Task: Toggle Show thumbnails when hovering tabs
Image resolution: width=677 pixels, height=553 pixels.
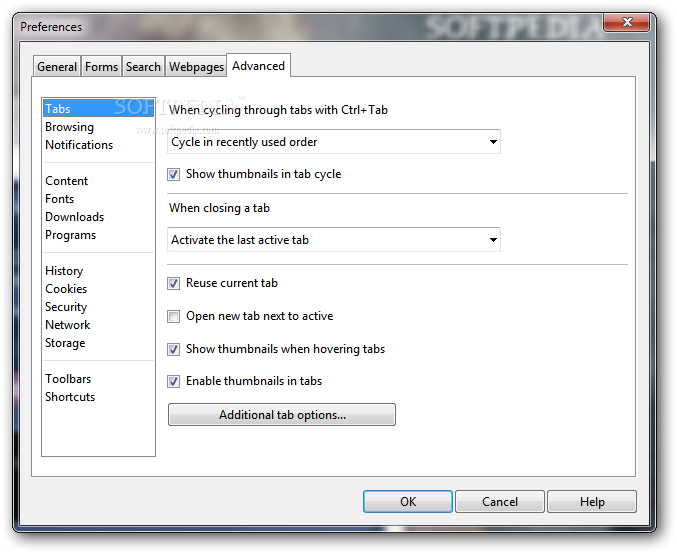Action: click(174, 349)
